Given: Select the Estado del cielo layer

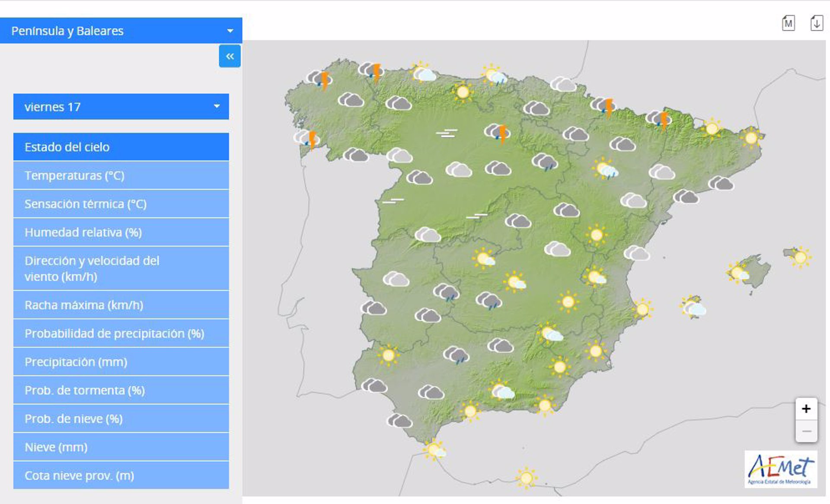Looking at the screenshot, I should 121,147.
